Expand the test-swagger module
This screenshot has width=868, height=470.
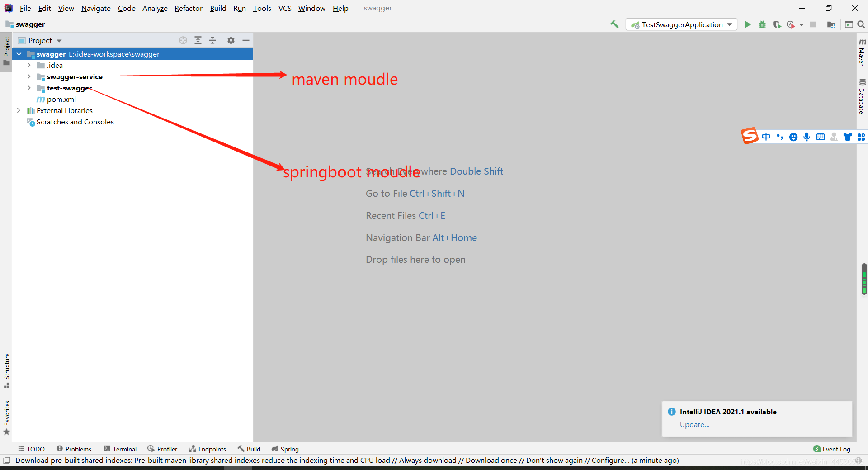pos(29,88)
